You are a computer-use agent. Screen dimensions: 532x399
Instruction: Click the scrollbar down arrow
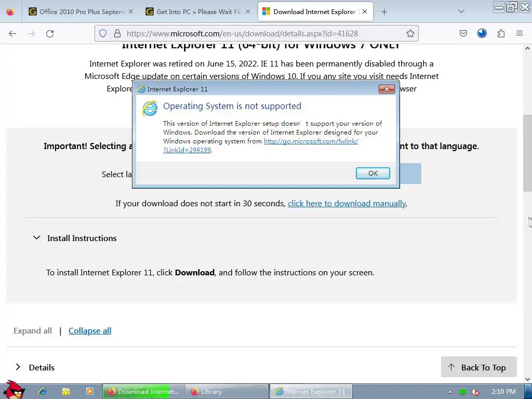pyautogui.click(x=528, y=379)
